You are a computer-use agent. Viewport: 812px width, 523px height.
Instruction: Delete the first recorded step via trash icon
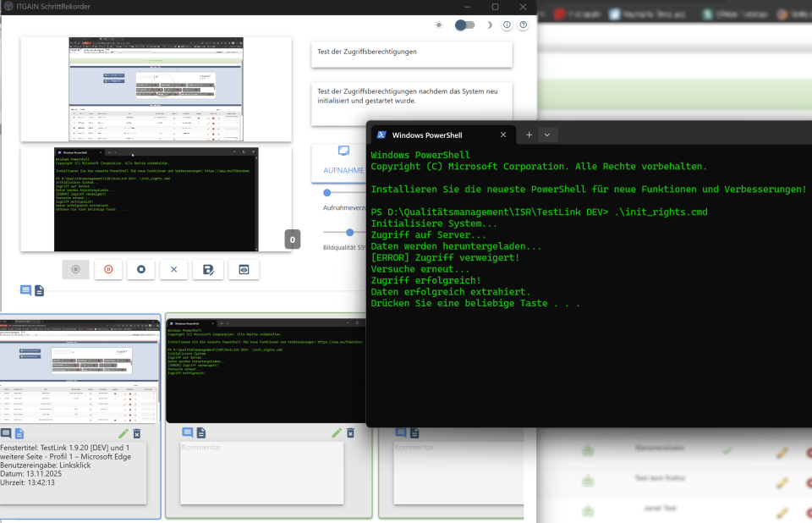point(137,433)
